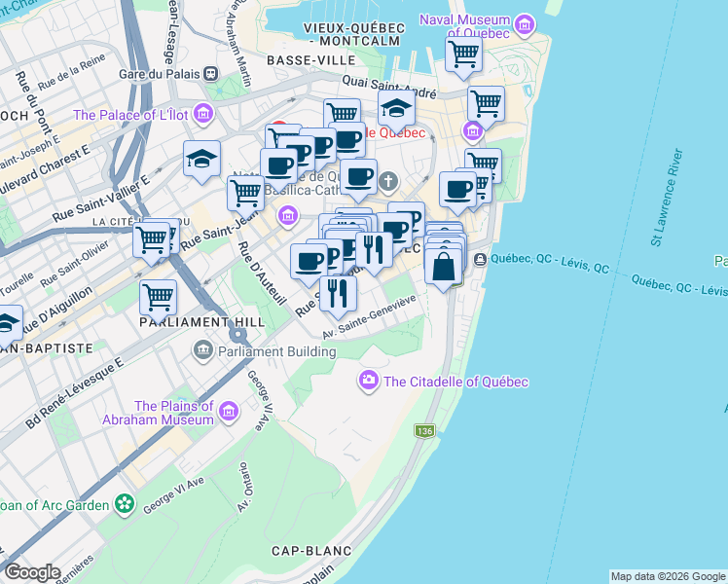Screen dimensions: 728x584
Task: Click the coffee cup marker beside the church cross
Action: (358, 180)
